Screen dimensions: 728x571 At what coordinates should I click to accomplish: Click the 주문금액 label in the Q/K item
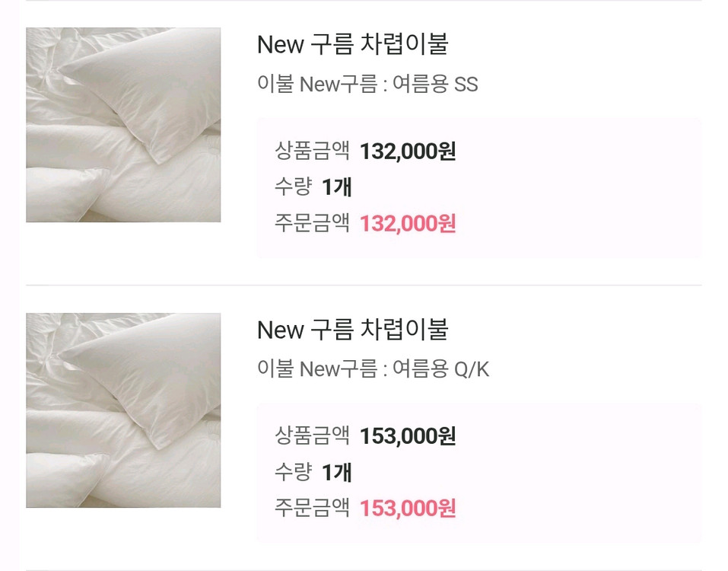click(312, 509)
